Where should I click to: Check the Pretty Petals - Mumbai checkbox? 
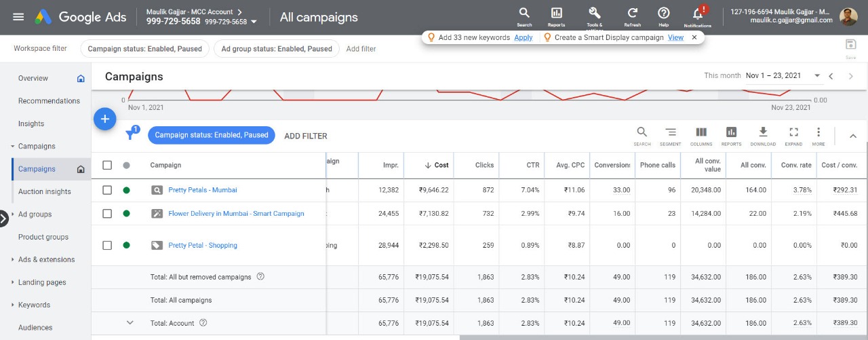point(107,190)
